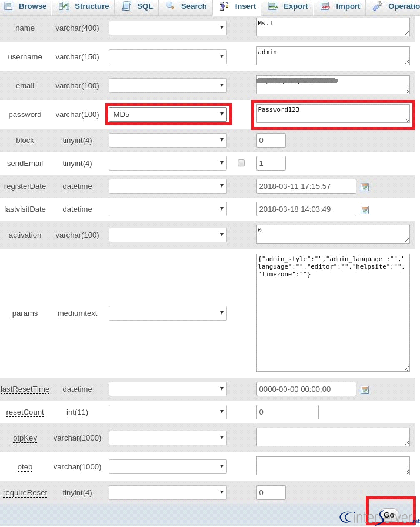
Task: Open function dropdown for otep field
Action: coord(168,466)
